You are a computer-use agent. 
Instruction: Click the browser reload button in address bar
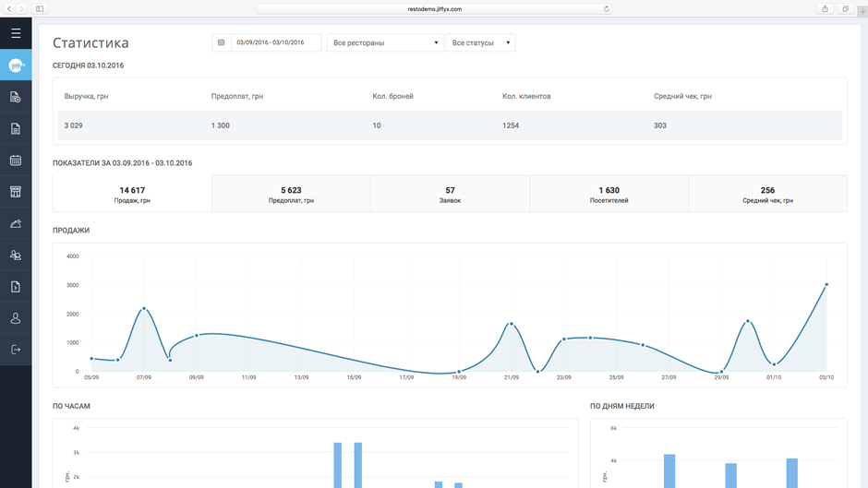click(x=607, y=9)
